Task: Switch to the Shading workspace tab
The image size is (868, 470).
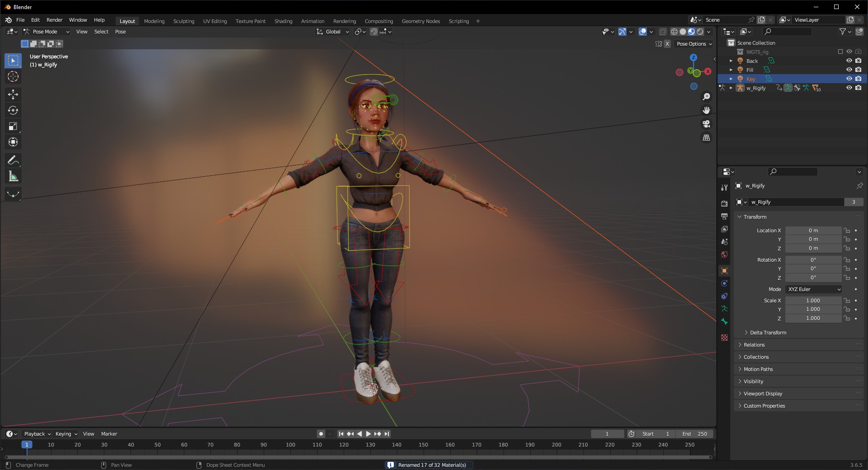Action: click(x=283, y=21)
